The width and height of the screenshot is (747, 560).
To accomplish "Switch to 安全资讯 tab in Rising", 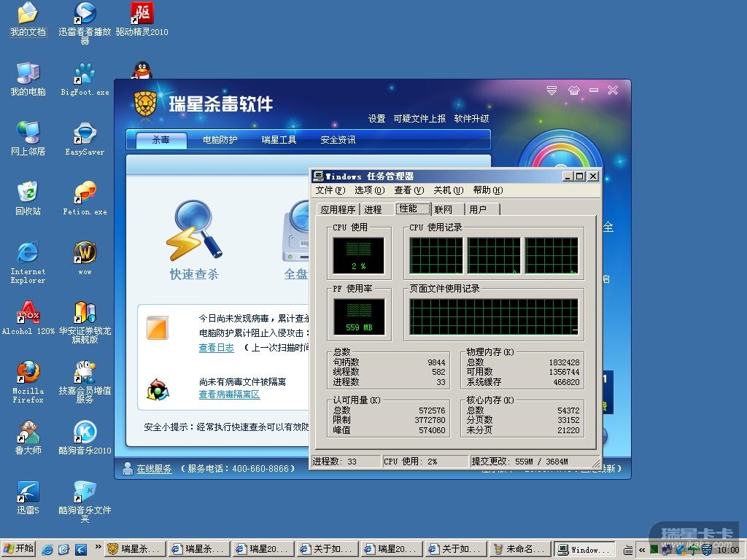I will [338, 139].
